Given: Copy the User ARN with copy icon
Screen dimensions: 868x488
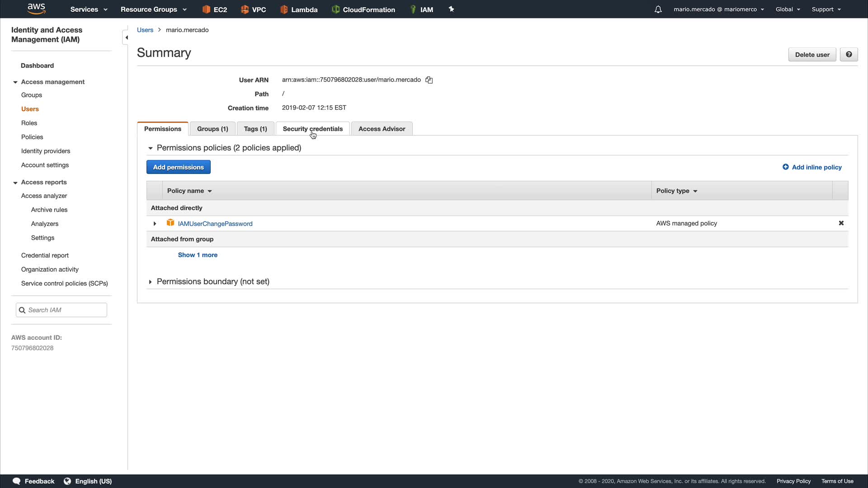Looking at the screenshot, I should tap(429, 80).
